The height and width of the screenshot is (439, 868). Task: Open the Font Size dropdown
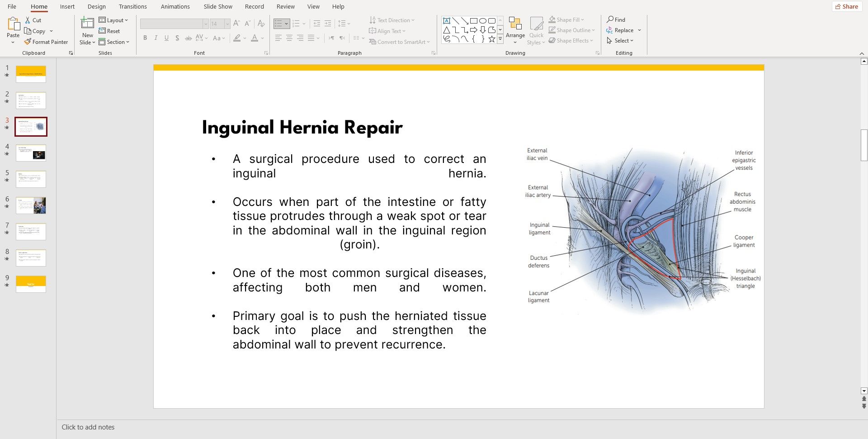click(227, 24)
